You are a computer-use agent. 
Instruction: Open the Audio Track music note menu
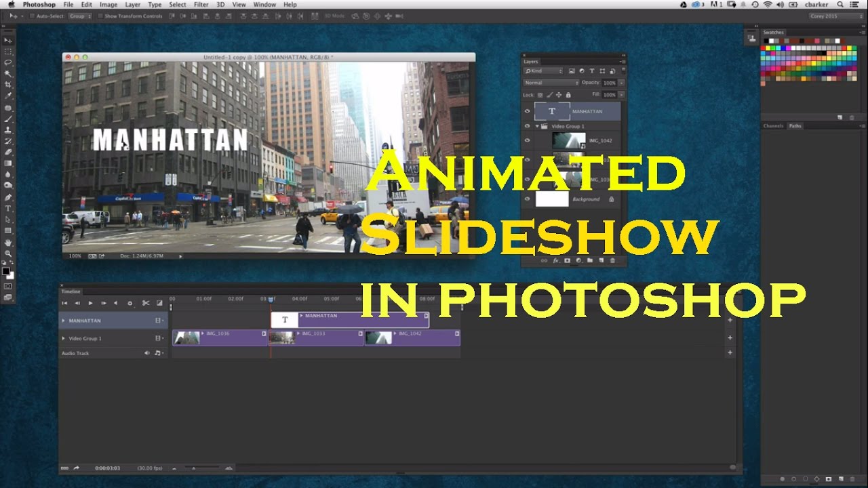click(x=158, y=353)
